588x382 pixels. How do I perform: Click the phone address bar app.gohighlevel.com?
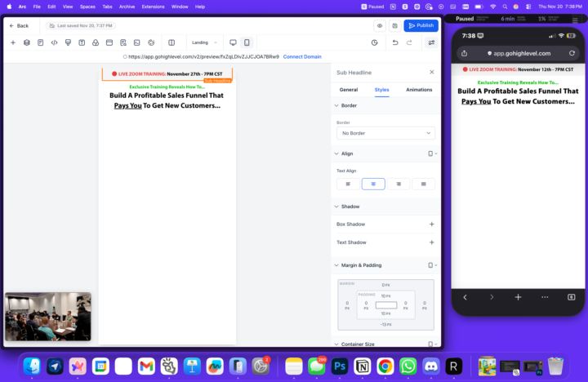pos(519,53)
